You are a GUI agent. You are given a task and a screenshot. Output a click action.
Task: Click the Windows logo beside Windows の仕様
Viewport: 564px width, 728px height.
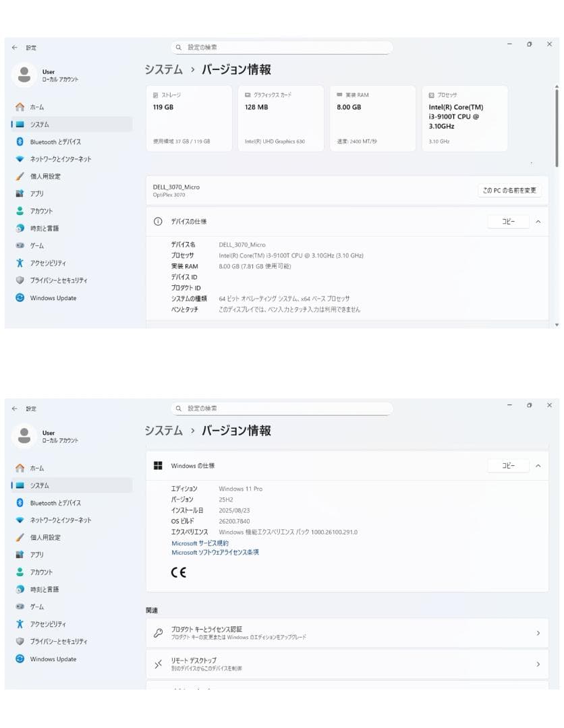point(158,466)
